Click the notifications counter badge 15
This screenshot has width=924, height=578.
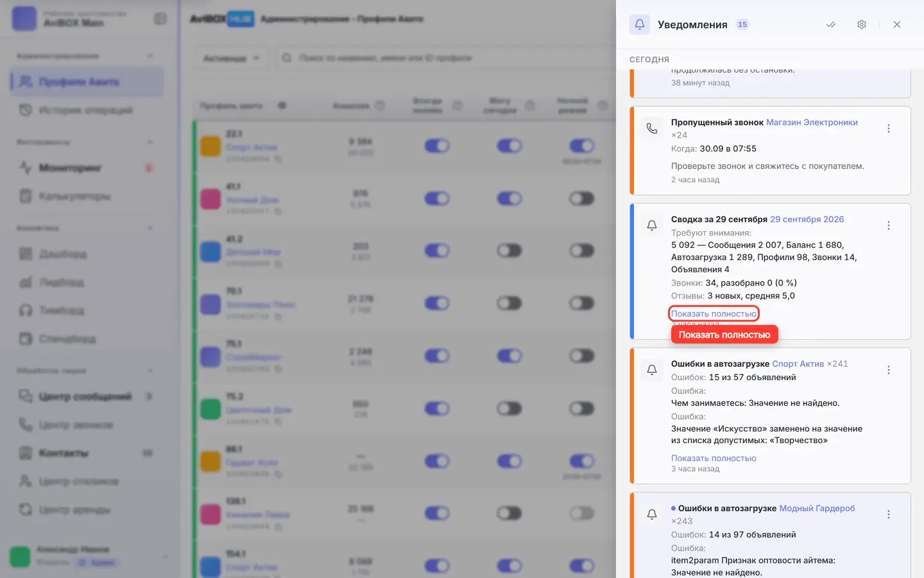click(742, 24)
